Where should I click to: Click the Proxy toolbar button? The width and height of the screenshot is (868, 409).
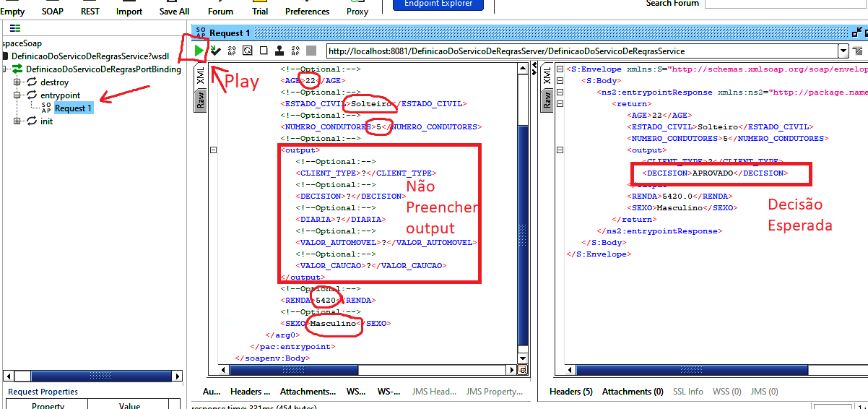(x=357, y=11)
